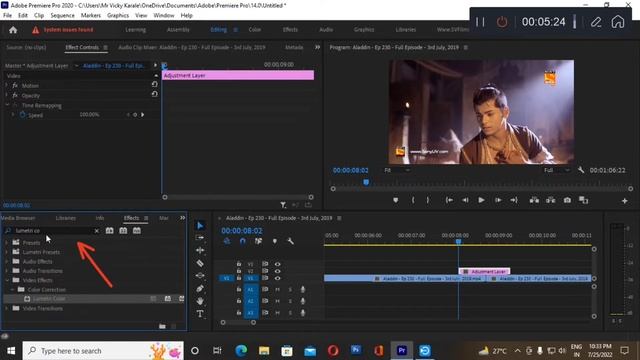This screenshot has height=360, width=640.
Task: Toggle Linked Selection in timeline header
Action: coord(258,241)
